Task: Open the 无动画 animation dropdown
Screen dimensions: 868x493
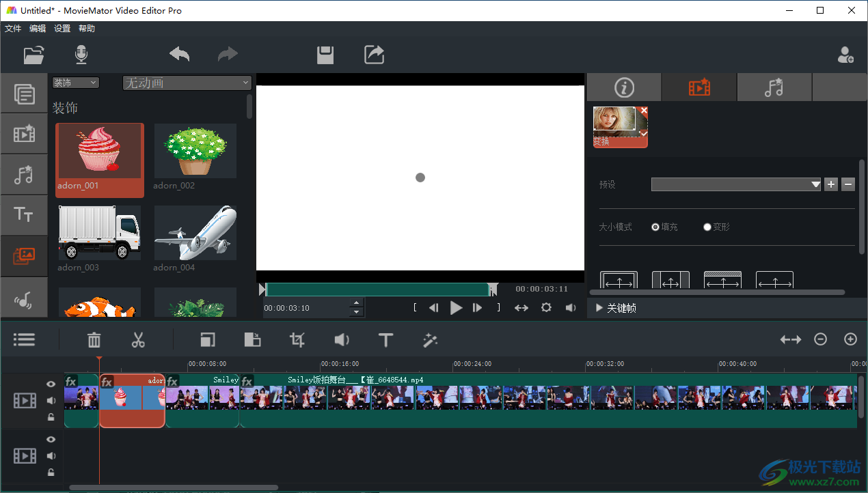Action: point(187,83)
